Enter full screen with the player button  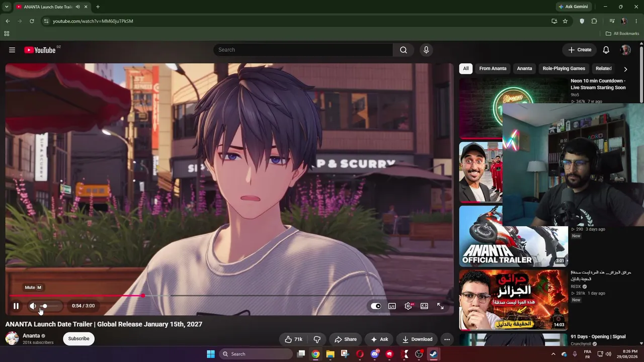[x=440, y=306]
